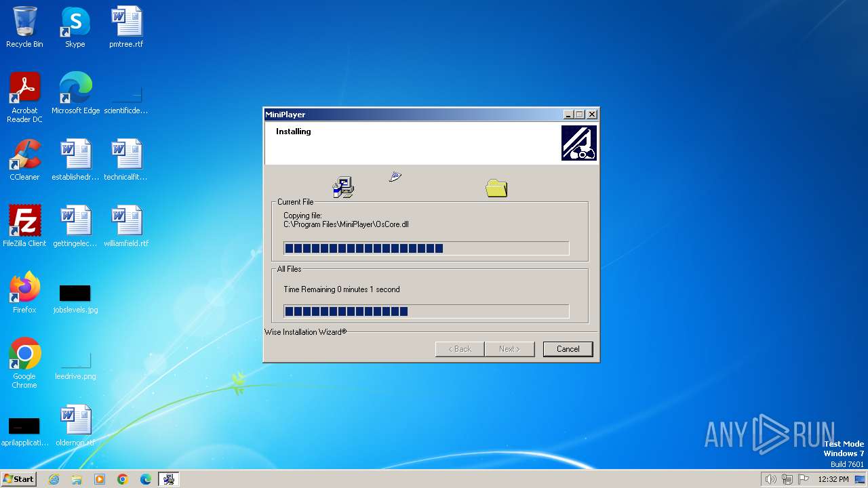Select the technicalfit... document icon
This screenshot has height=488, width=868.
click(126, 160)
